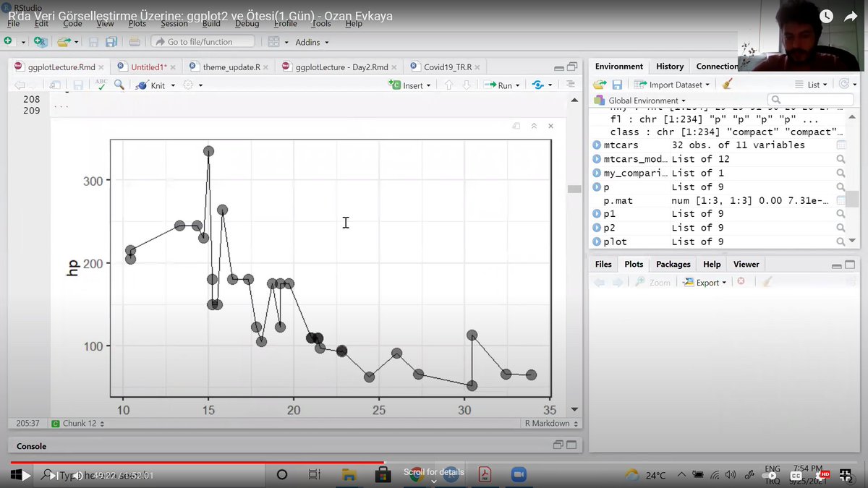The image size is (868, 488).
Task: Expand the my_compari... list entry
Action: point(597,173)
